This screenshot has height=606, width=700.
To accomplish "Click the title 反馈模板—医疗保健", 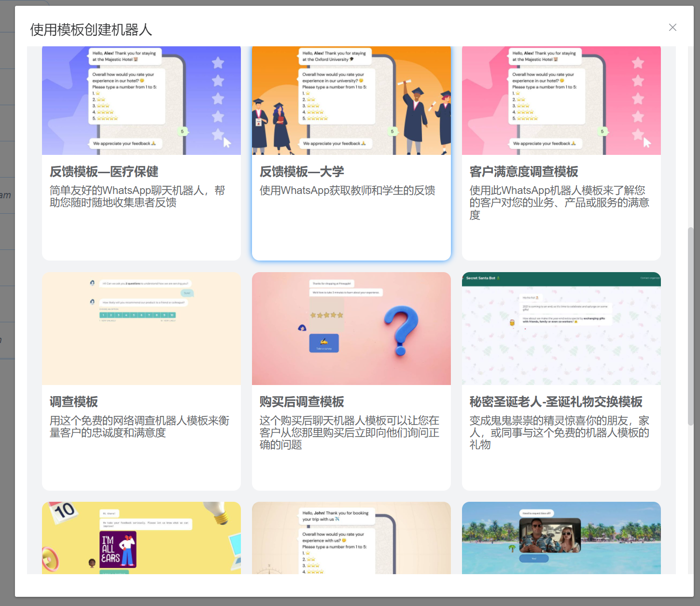I will (104, 172).
